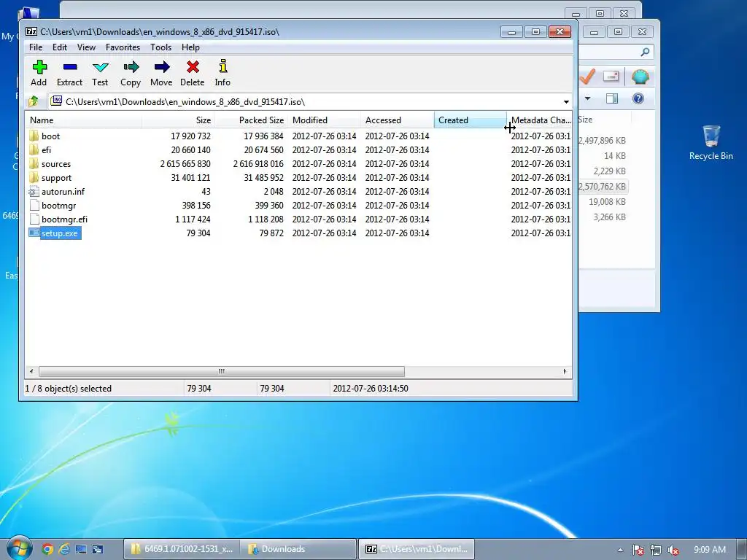Image resolution: width=747 pixels, height=560 pixels.
Task: Click the preview pane icon in back window
Action: click(x=612, y=98)
